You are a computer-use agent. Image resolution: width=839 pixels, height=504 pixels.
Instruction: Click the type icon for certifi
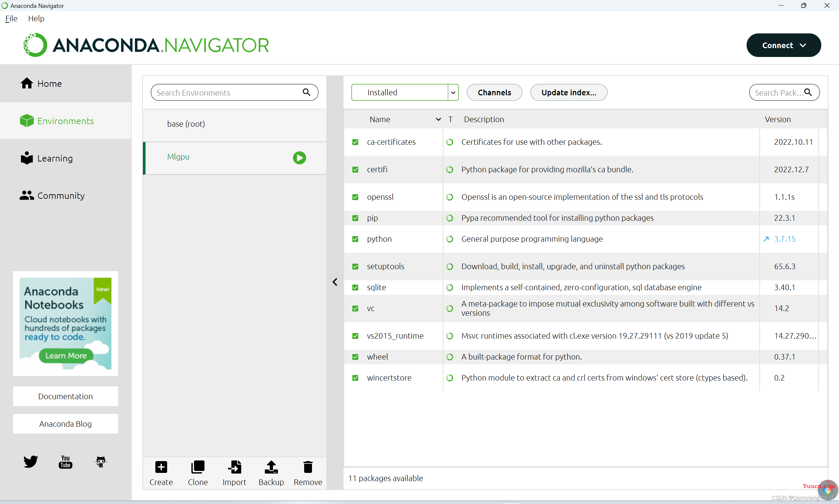450,169
